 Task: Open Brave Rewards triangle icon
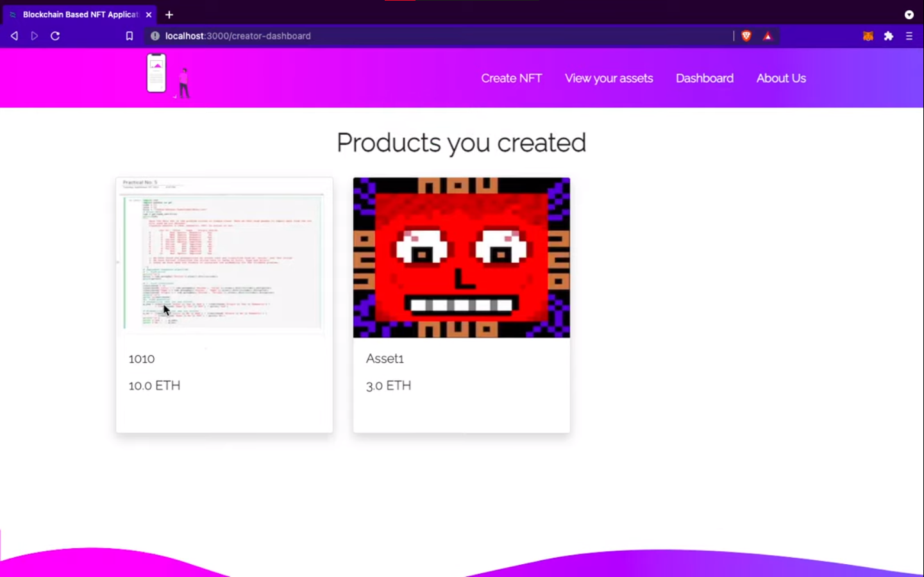(x=768, y=36)
